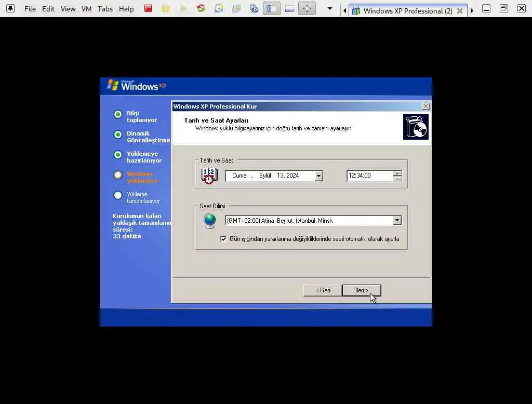Viewport: 532px width, 404px height.
Task: Click the restart VM icon
Action: [x=201, y=8]
